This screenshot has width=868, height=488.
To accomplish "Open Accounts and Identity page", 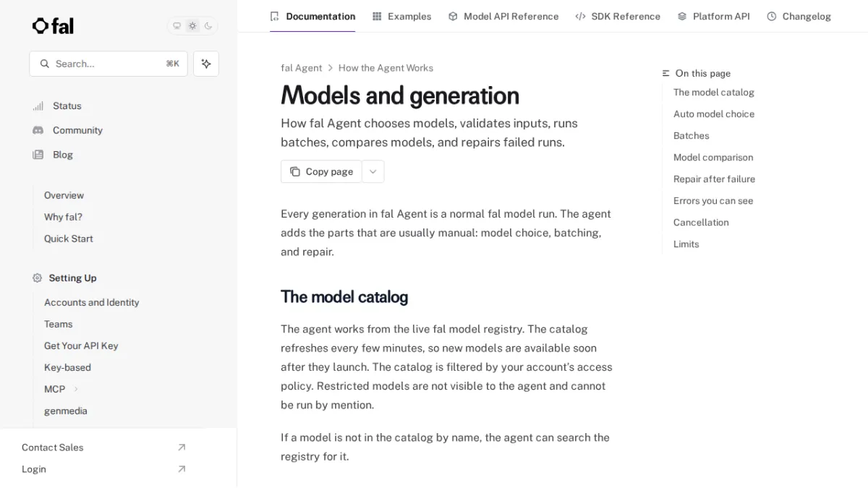I will [x=91, y=302].
